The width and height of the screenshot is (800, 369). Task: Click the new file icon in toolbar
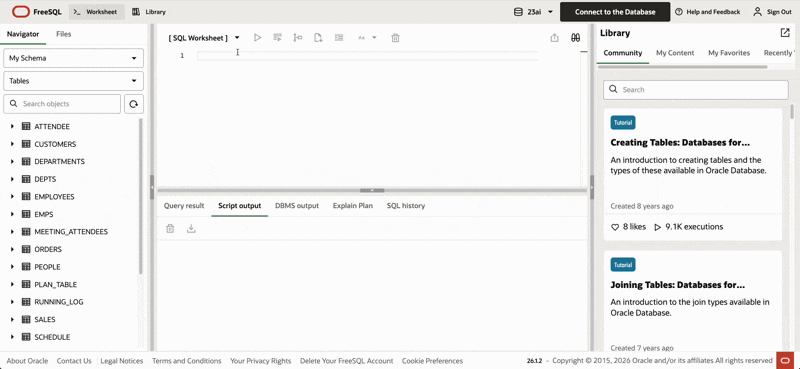(x=318, y=37)
